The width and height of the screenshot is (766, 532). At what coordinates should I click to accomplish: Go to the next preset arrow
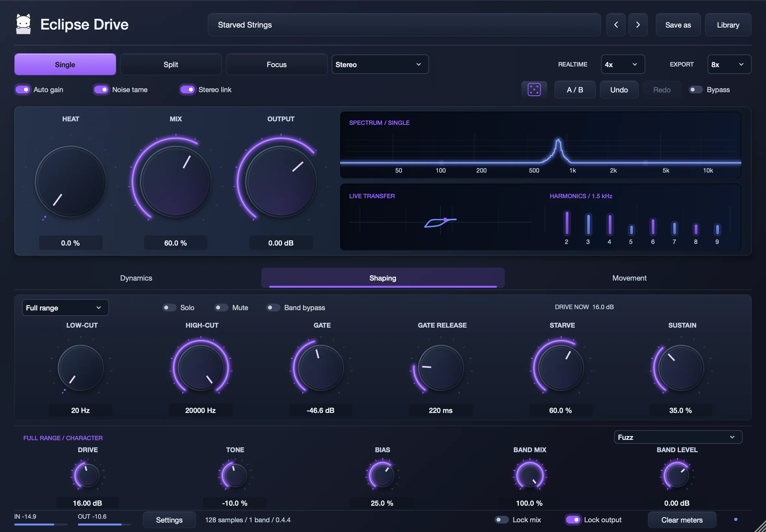pyautogui.click(x=637, y=25)
